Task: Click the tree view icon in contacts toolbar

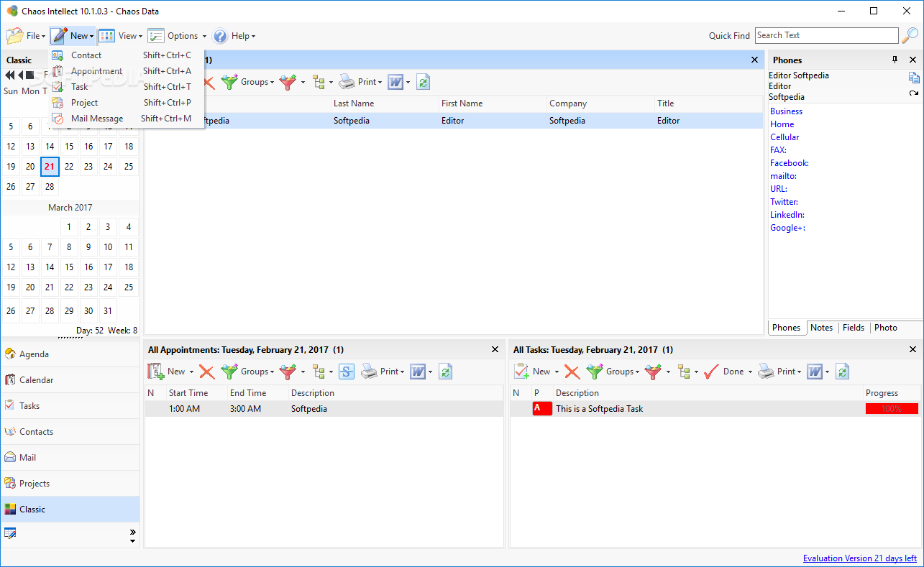Action: coord(319,82)
